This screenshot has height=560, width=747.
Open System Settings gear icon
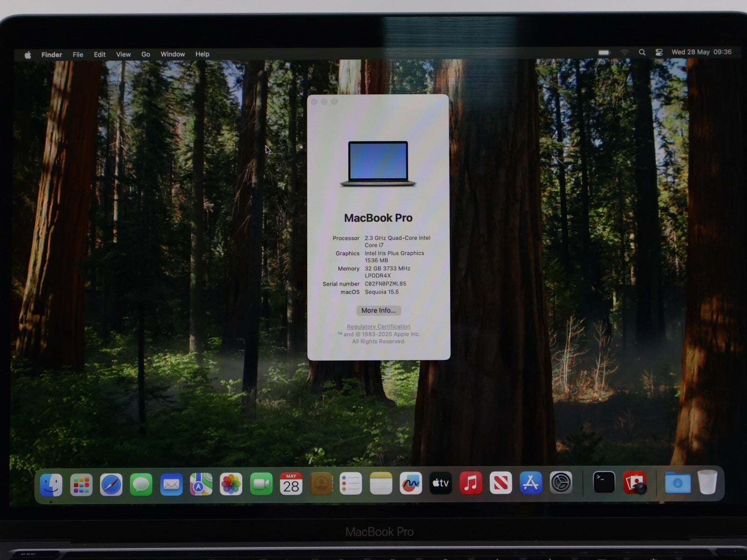click(561, 483)
